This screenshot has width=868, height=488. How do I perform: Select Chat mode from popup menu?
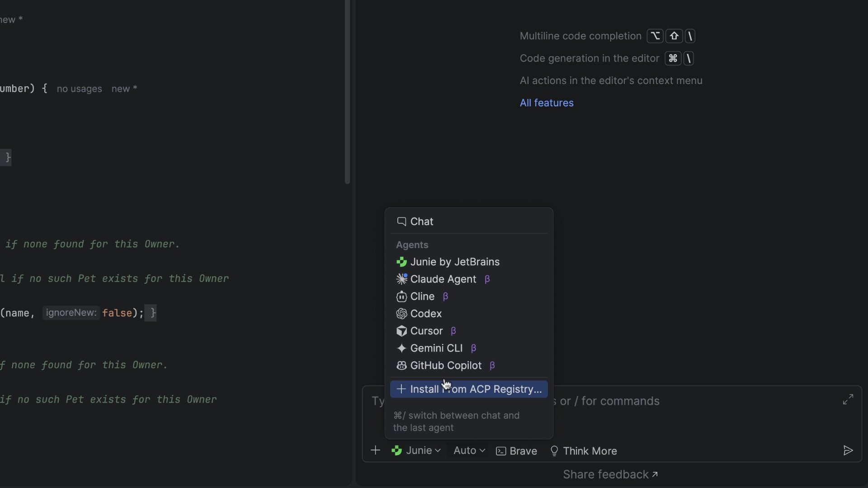[x=421, y=221]
